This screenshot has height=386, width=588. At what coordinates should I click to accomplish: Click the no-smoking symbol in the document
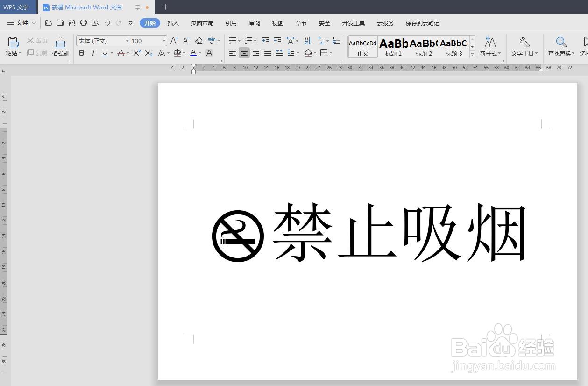pyautogui.click(x=238, y=236)
